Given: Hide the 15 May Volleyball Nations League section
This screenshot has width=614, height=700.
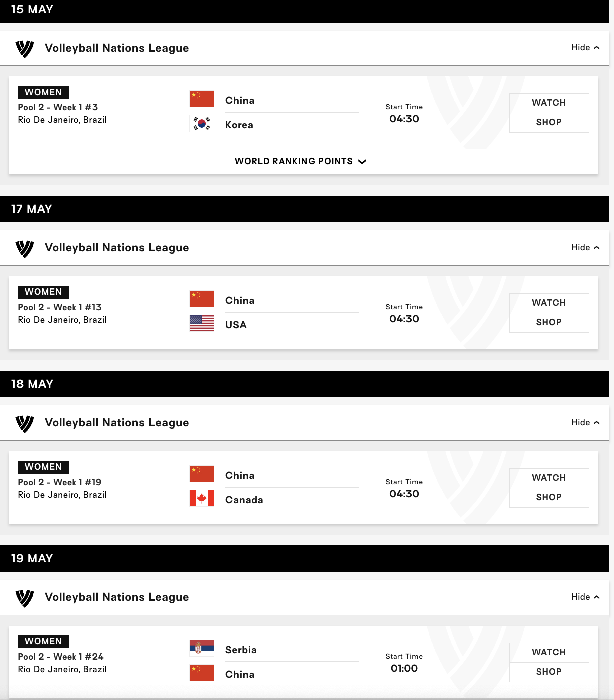Looking at the screenshot, I should [585, 48].
